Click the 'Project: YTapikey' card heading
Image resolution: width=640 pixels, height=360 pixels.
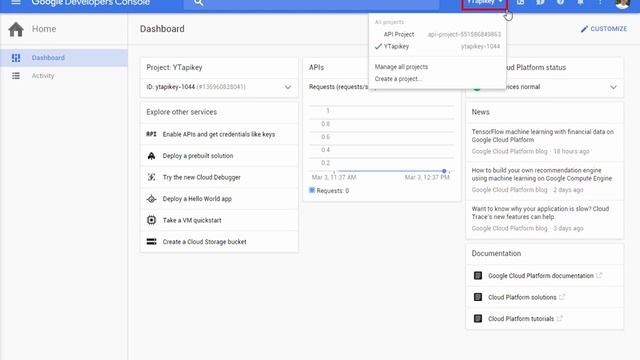coord(174,67)
